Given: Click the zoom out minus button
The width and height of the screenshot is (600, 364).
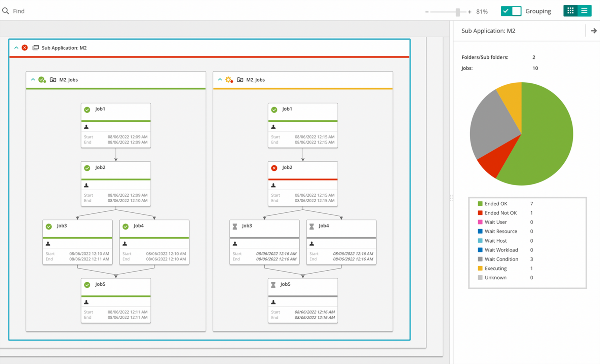Looking at the screenshot, I should [x=427, y=12].
